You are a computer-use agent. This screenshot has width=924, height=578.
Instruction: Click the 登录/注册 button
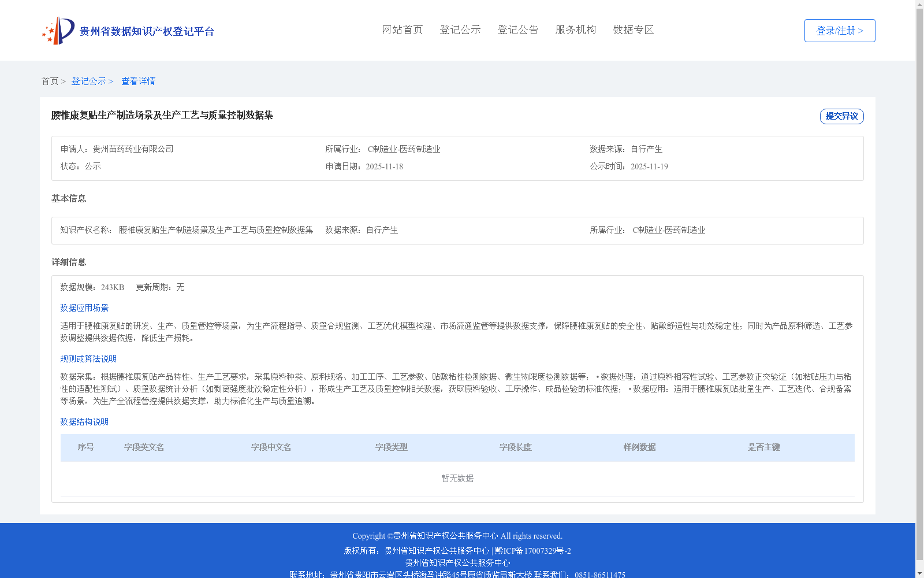point(840,31)
